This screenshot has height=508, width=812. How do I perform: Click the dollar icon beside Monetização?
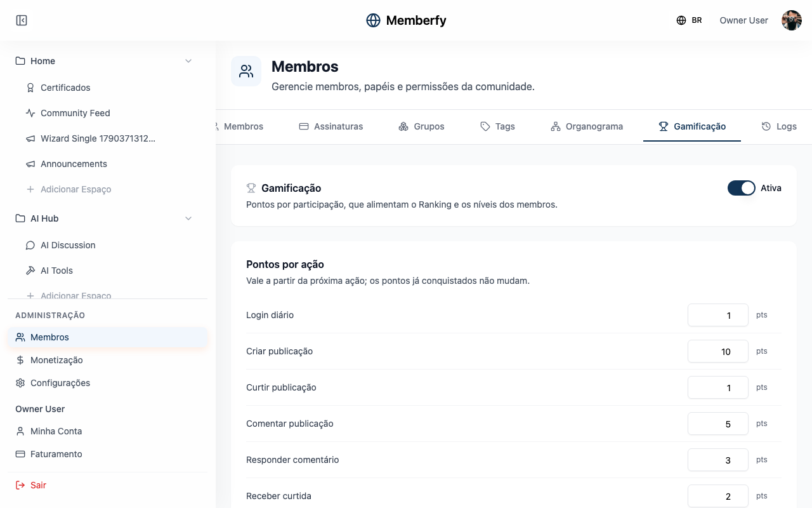click(x=20, y=360)
